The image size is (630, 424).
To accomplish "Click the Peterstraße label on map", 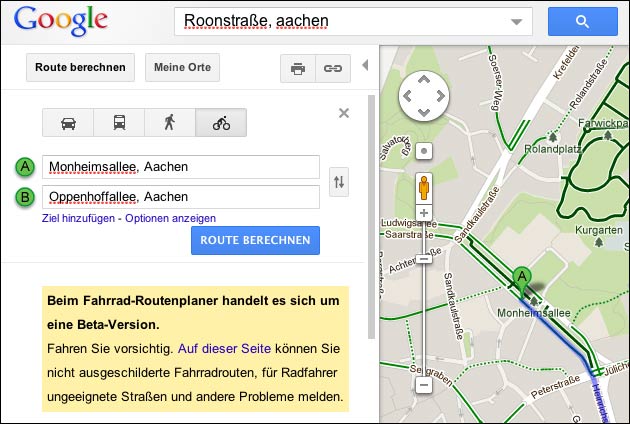I will [555, 386].
